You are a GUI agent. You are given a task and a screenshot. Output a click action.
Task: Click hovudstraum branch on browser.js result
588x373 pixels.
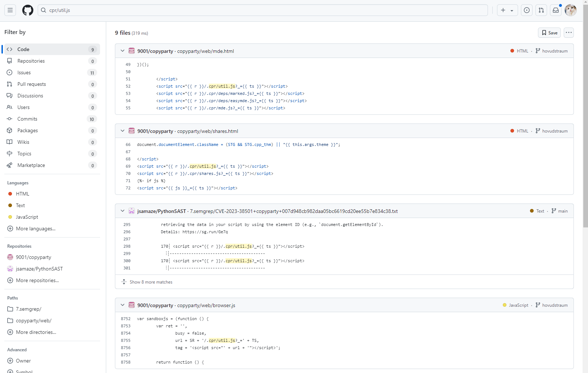552,305
